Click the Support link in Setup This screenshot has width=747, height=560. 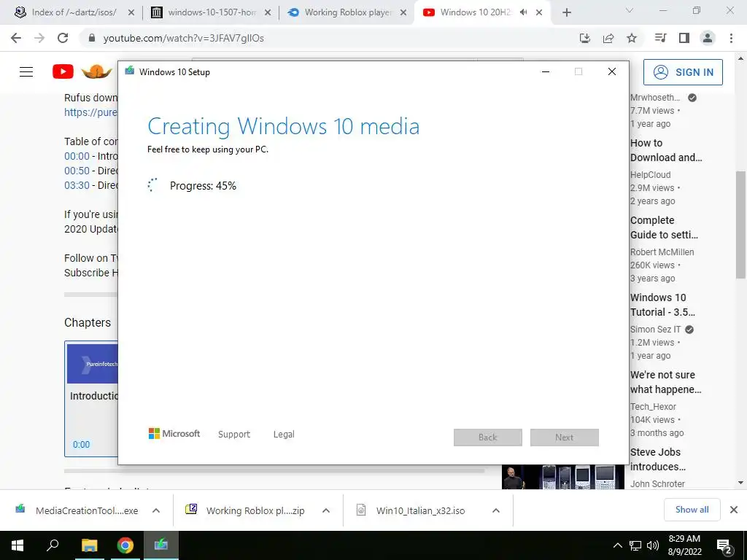(x=234, y=435)
